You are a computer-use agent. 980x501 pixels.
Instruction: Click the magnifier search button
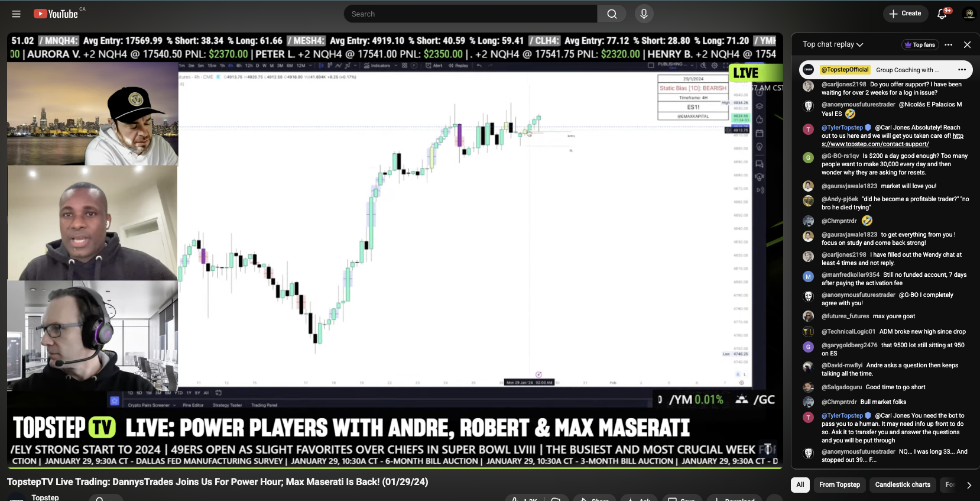tap(612, 14)
